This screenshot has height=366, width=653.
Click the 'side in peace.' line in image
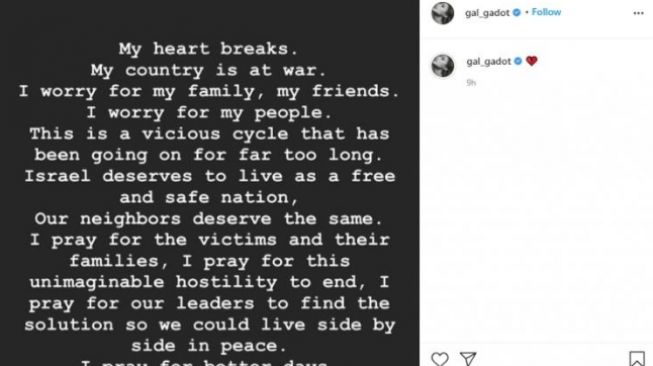click(209, 346)
